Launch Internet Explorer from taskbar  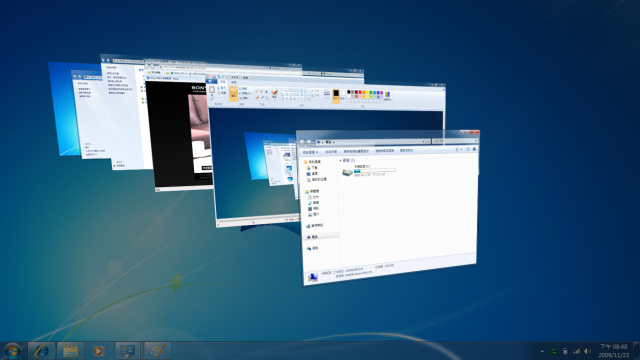[x=42, y=351]
